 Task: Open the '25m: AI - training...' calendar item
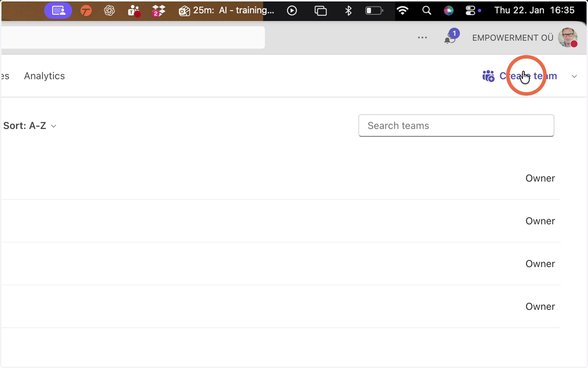226,10
